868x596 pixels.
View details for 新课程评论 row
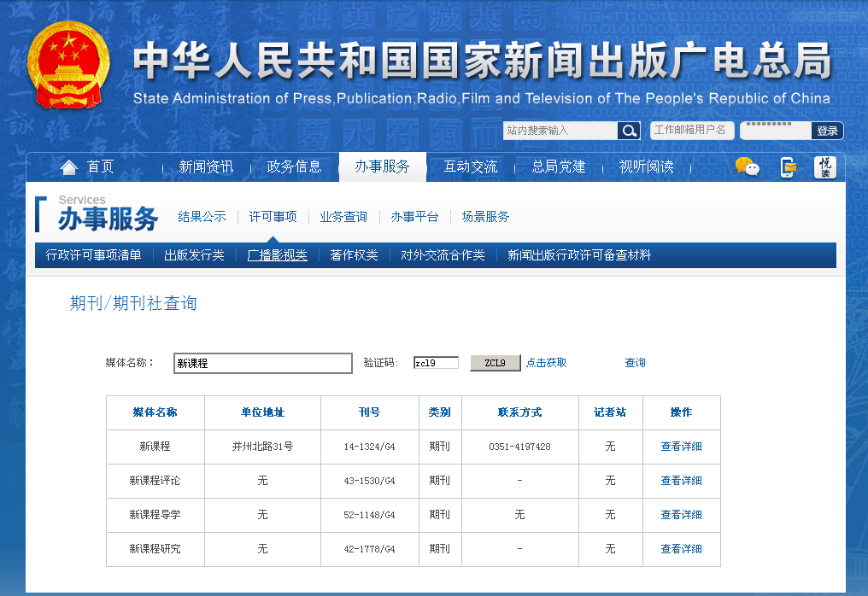pos(682,481)
